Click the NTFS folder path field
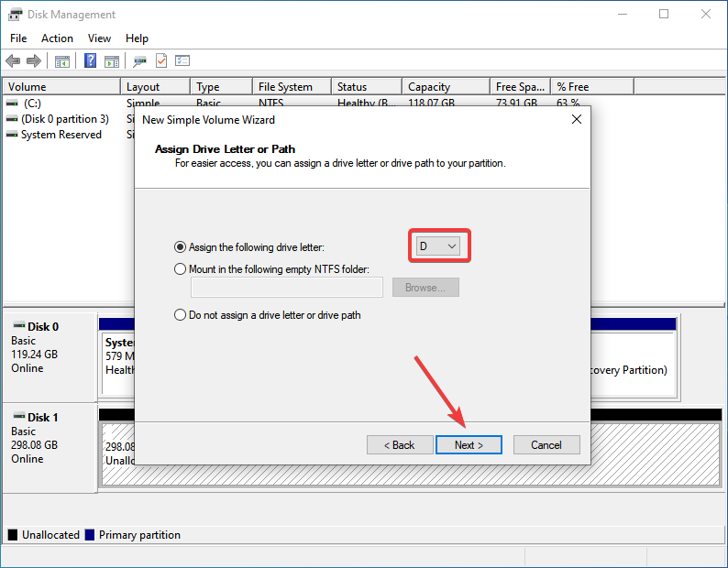The image size is (728, 568). pos(287,288)
